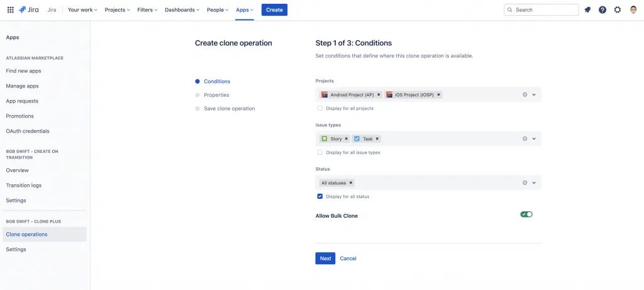Click the Jira logo
Viewport: 644px width, 290px height.
(x=28, y=10)
